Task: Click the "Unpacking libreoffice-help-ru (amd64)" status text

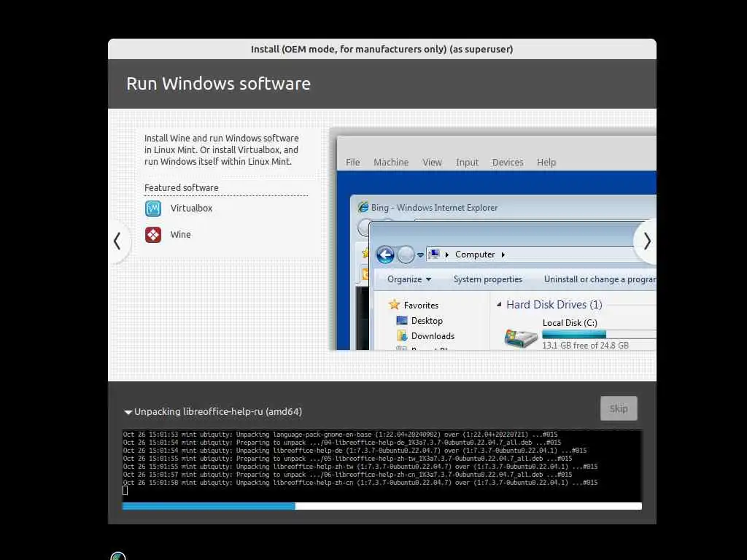Action: click(217, 412)
